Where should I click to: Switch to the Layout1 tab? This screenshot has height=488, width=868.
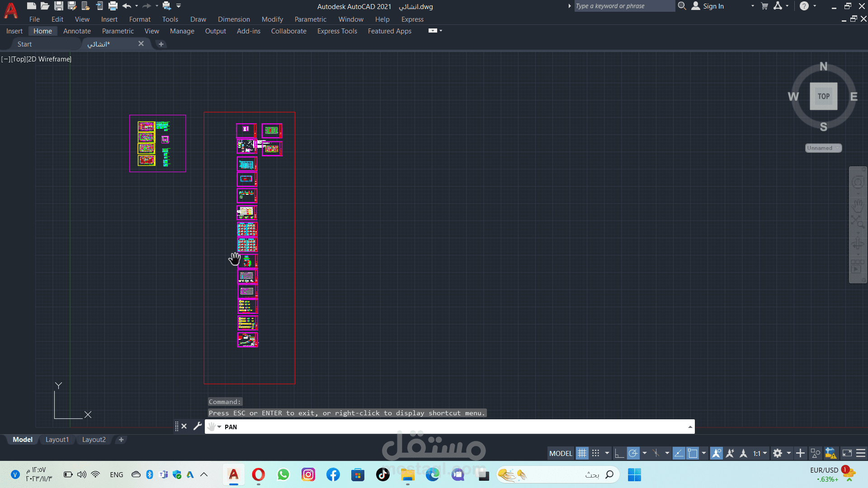pos(57,439)
